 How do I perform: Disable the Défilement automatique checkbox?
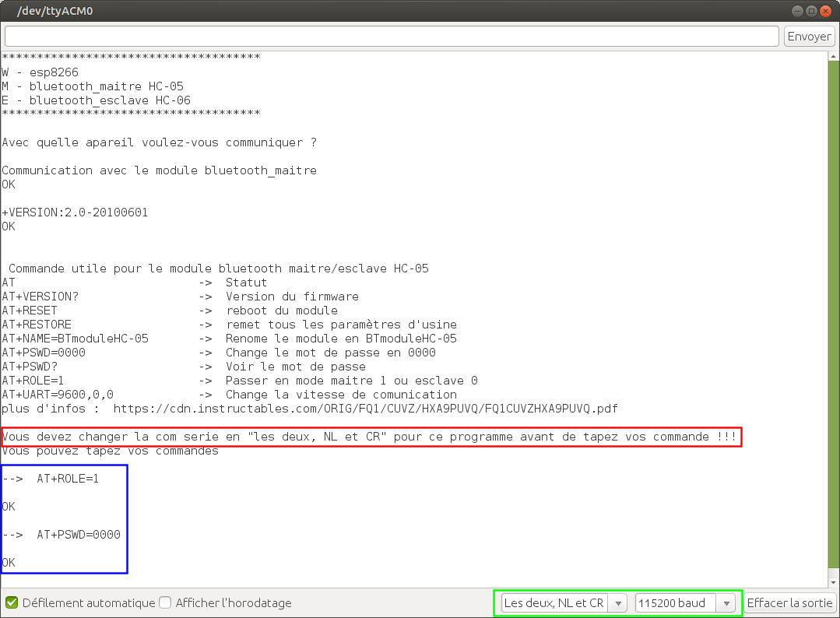tap(12, 602)
